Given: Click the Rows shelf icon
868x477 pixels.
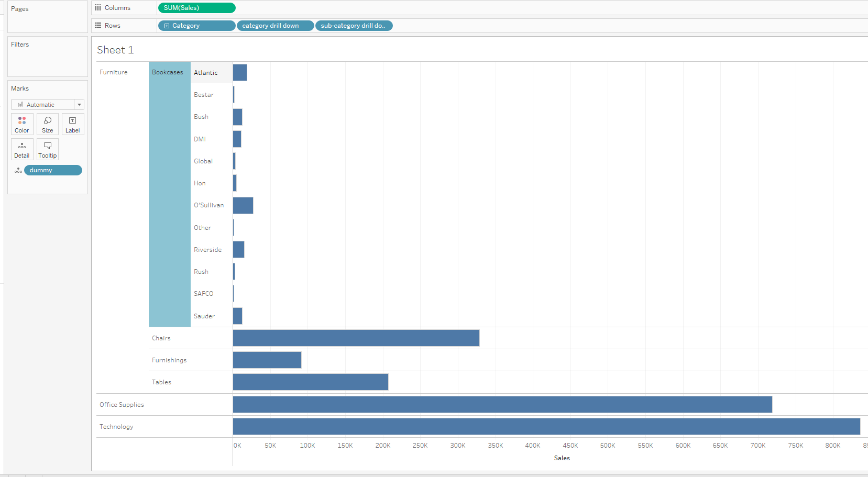Looking at the screenshot, I should 98,26.
